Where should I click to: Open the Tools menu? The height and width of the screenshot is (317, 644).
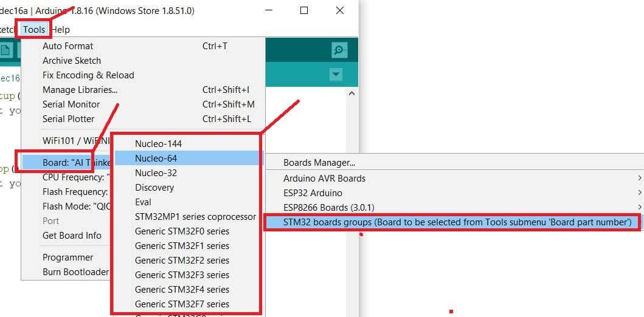34,30
